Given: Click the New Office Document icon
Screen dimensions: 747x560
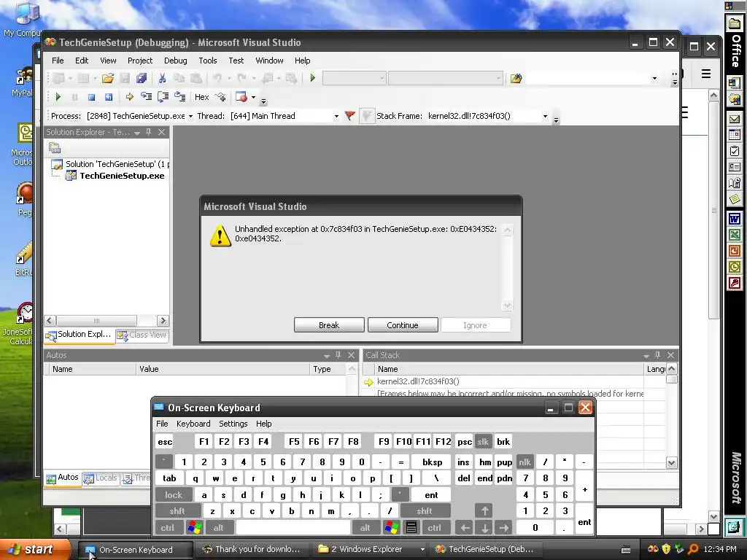Looking at the screenshot, I should click(x=734, y=82).
